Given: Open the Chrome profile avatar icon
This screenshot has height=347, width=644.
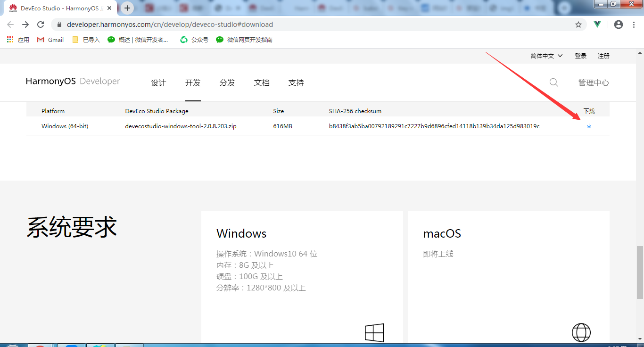Looking at the screenshot, I should [x=619, y=25].
